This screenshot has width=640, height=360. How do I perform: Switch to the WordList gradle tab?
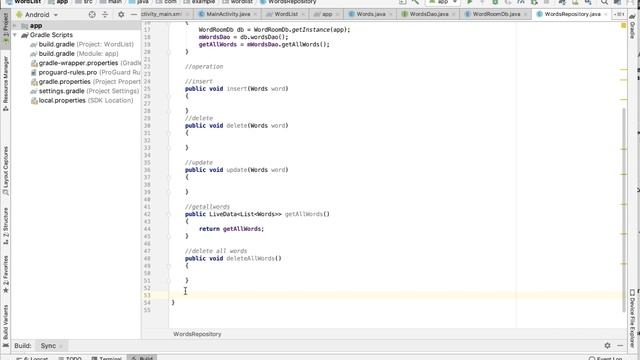286,14
